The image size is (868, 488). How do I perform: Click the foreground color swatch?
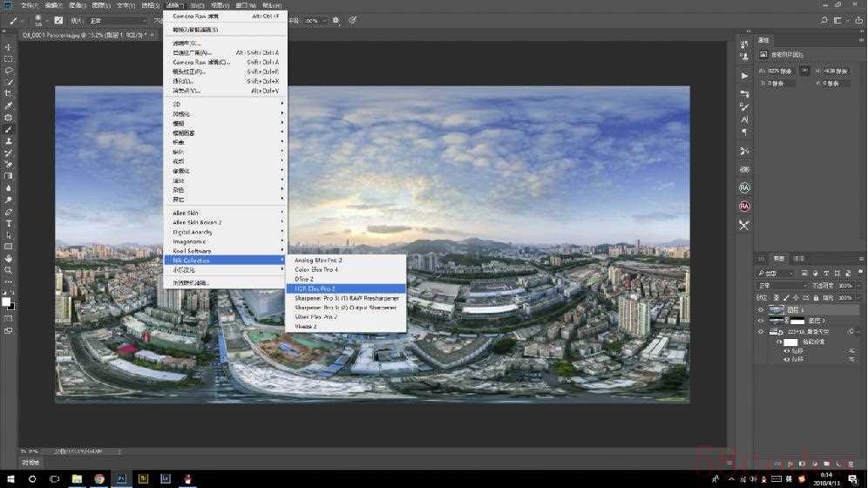6,302
